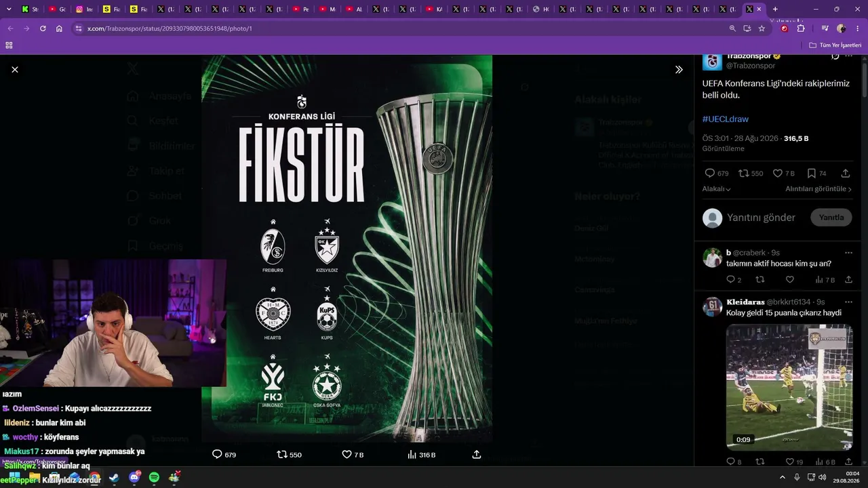Open a new browser tab
868x488 pixels.
click(x=775, y=9)
